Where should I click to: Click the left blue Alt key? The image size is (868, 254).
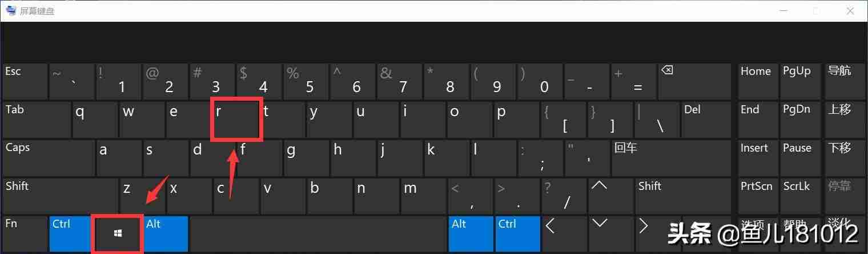[x=166, y=233]
